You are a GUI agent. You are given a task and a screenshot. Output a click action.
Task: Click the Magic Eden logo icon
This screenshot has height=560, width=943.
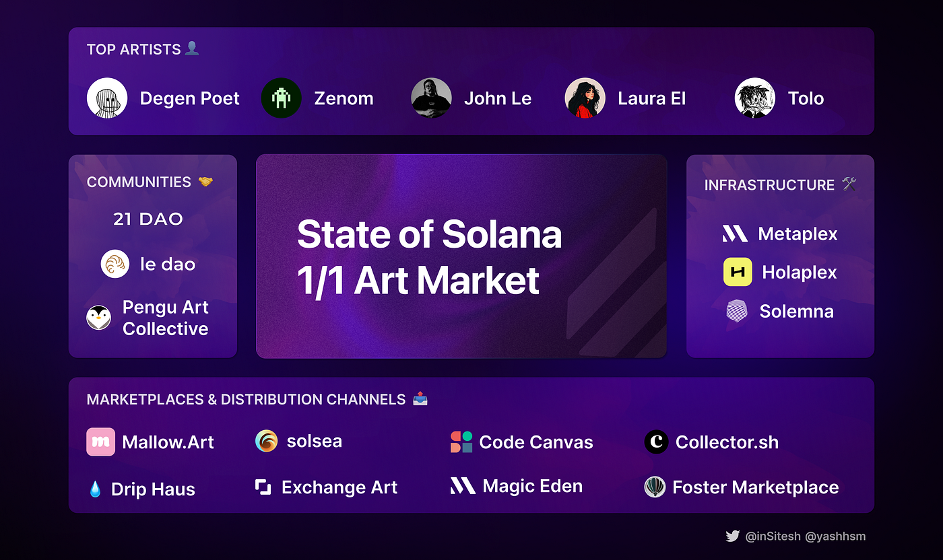coord(463,486)
